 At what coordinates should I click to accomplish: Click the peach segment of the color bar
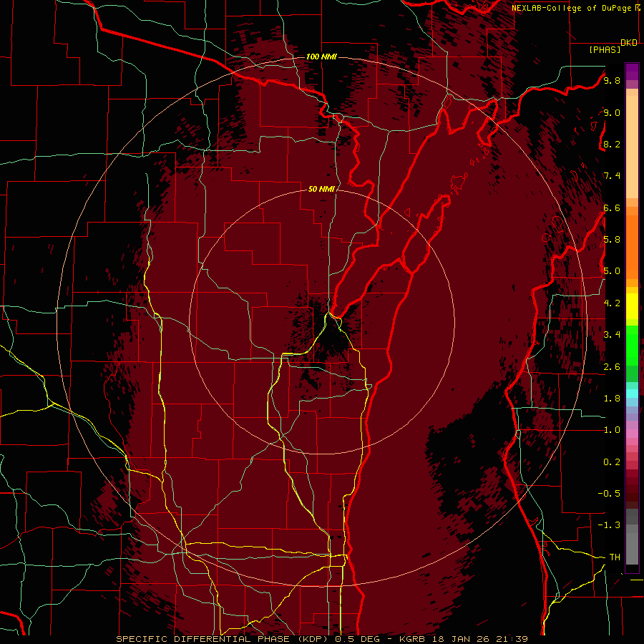[632, 148]
